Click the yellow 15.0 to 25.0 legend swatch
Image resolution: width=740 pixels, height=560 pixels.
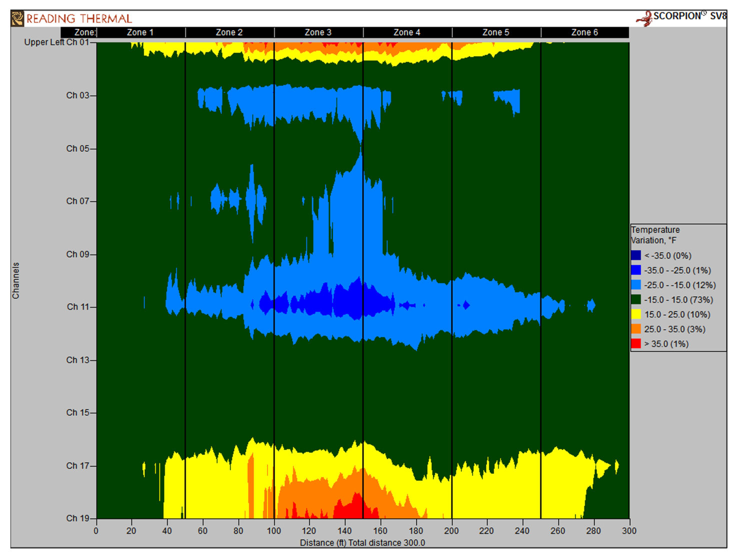click(x=636, y=314)
